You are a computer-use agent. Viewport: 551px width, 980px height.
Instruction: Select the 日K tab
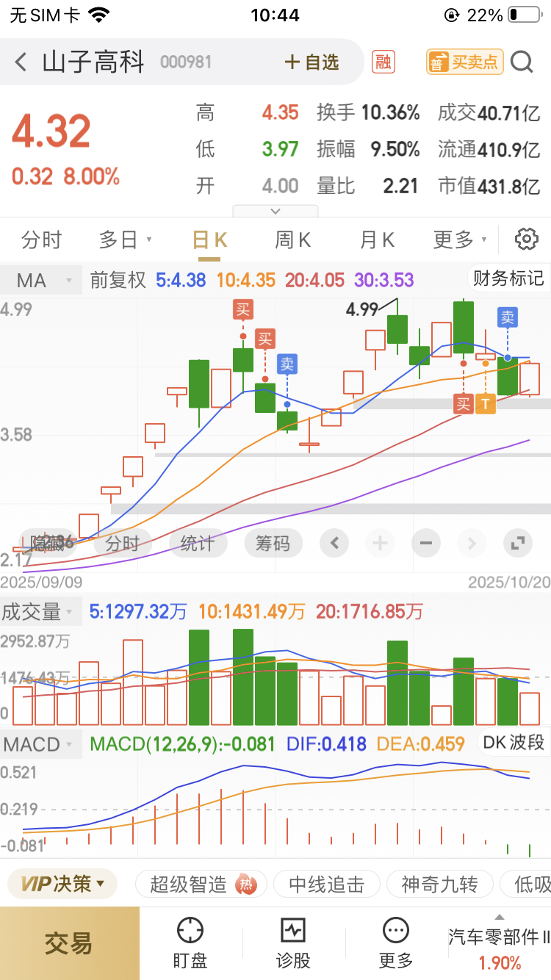pos(209,240)
